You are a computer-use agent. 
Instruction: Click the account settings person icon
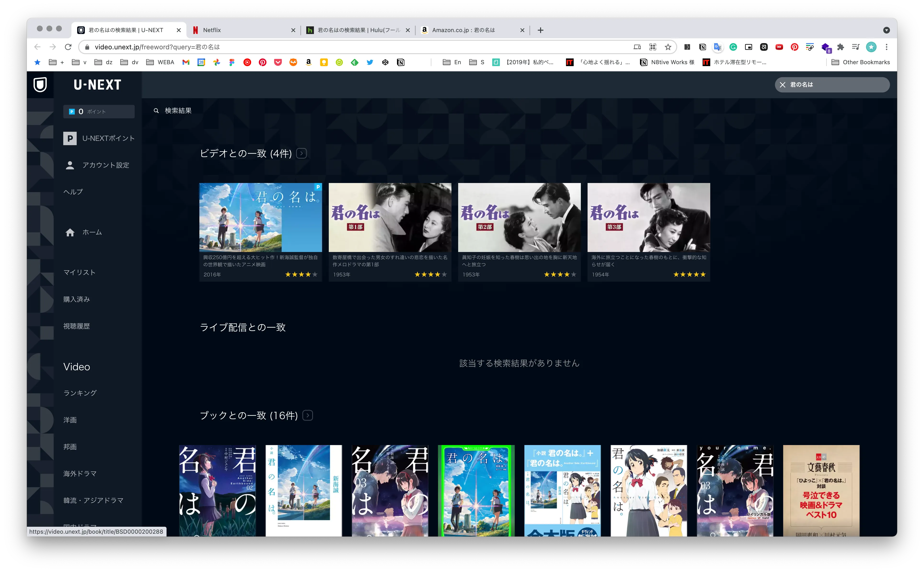pyautogui.click(x=70, y=165)
